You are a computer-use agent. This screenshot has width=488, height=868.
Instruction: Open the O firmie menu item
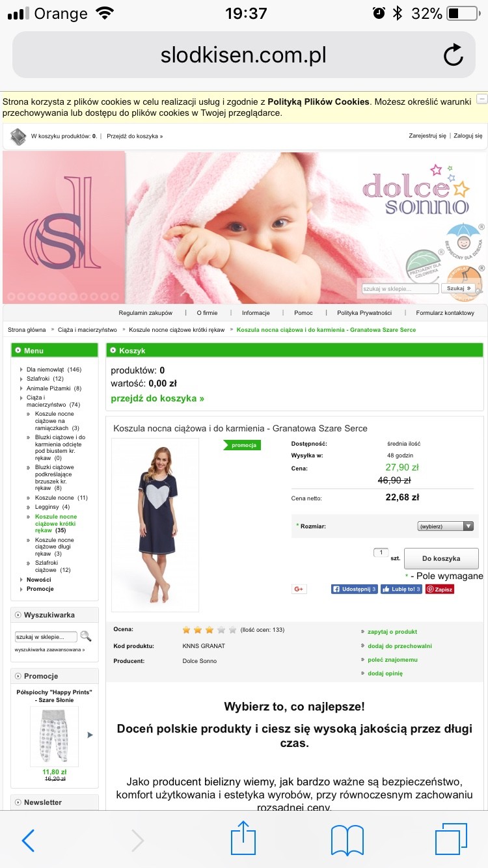(x=207, y=313)
